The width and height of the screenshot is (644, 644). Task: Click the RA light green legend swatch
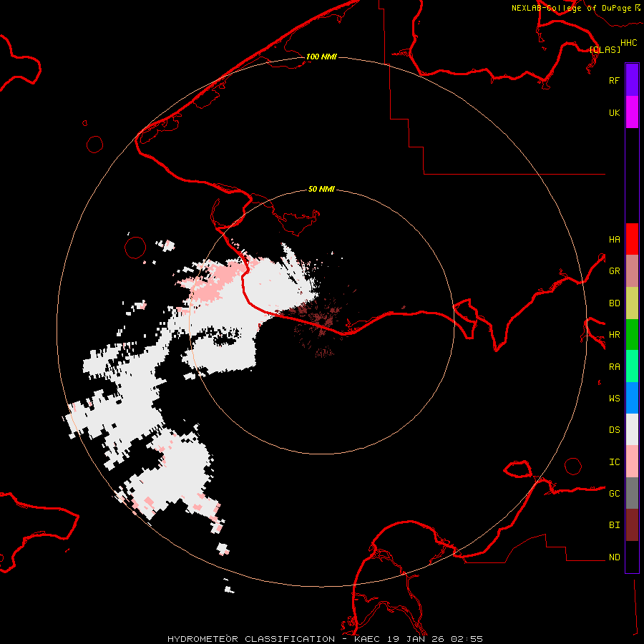coord(632,366)
